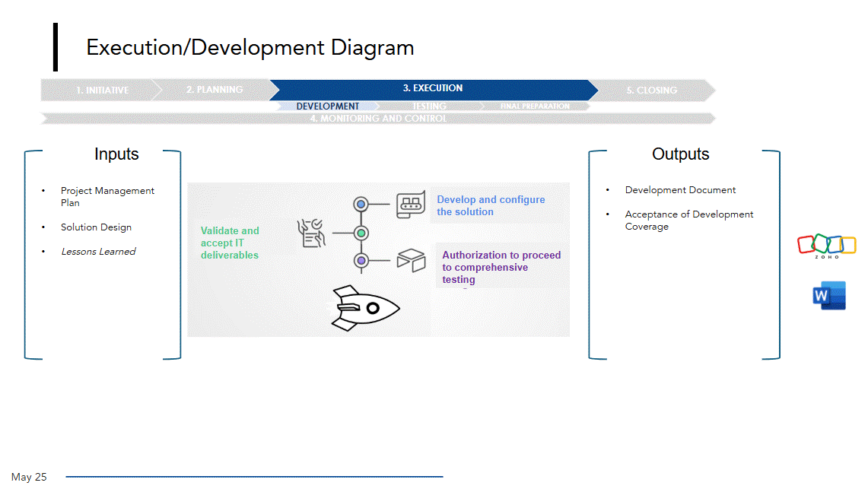Click 'Develop and configure the solution' text
The width and height of the screenshot is (868, 489).
point(491,205)
